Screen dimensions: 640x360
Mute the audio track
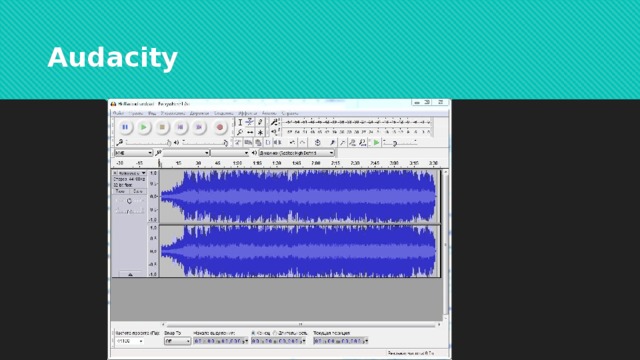120,191
